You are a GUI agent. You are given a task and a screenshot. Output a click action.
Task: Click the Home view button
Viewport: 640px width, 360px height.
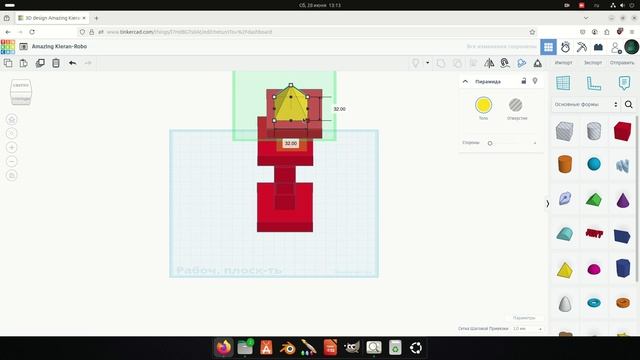pyautogui.click(x=12, y=120)
